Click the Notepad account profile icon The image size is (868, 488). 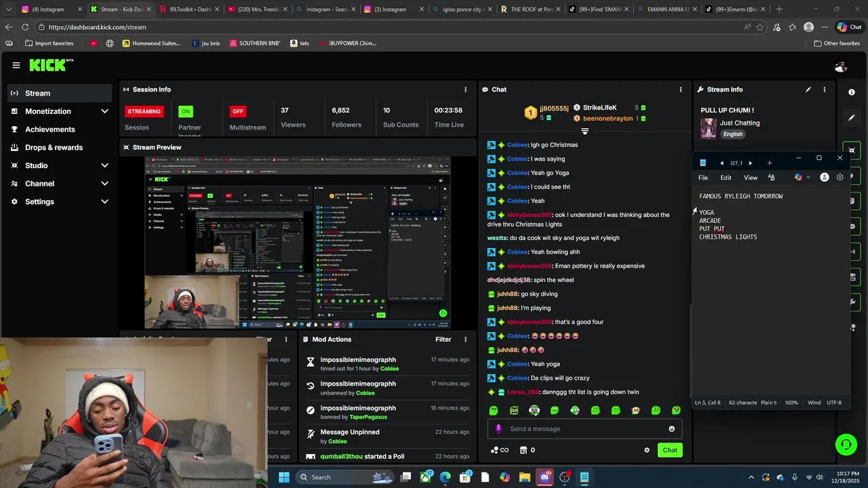[x=825, y=178]
